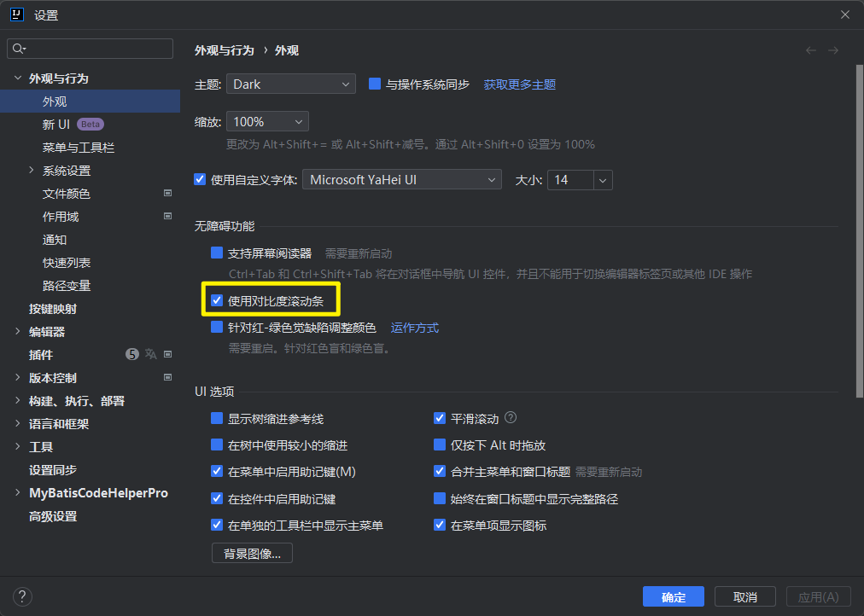Screen dimensions: 864x616
Task: Enable the 支持屏幕阅读器 checkbox
Action: (x=217, y=253)
